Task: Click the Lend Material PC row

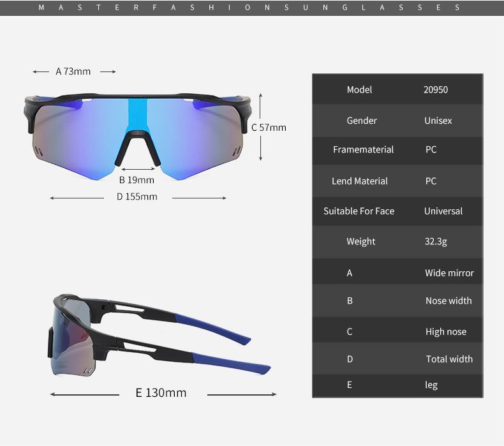Action: tap(397, 181)
